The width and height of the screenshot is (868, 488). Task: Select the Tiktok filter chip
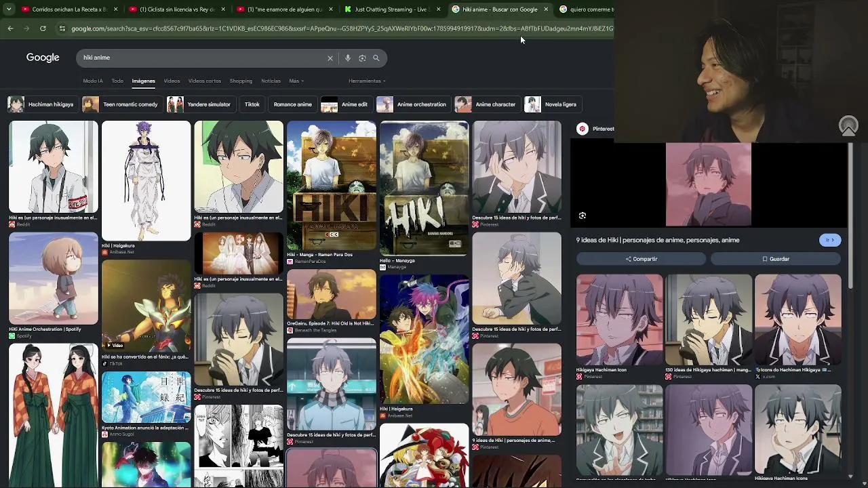(252, 104)
